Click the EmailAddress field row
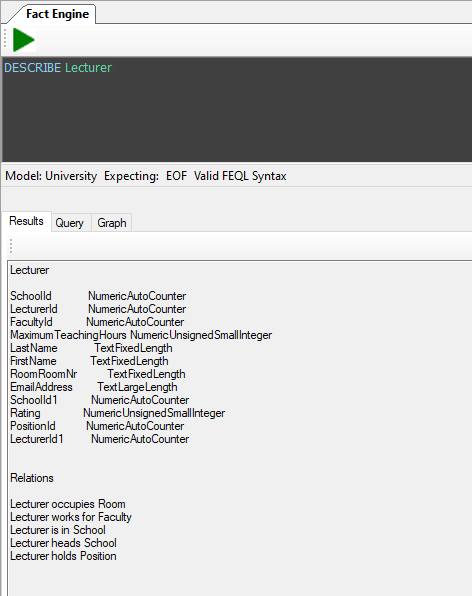This screenshot has height=596, width=472. tap(93, 387)
